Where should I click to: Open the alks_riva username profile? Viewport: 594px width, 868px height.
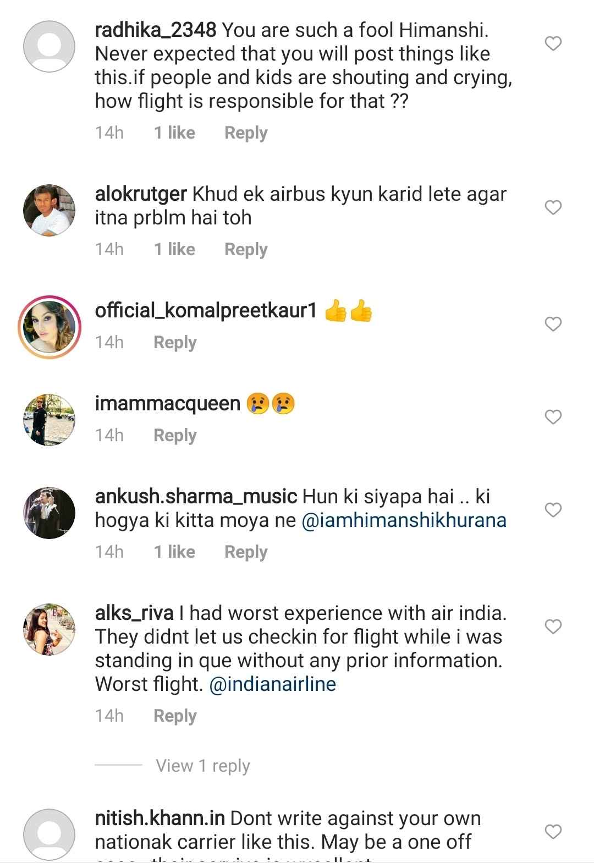coord(134,613)
